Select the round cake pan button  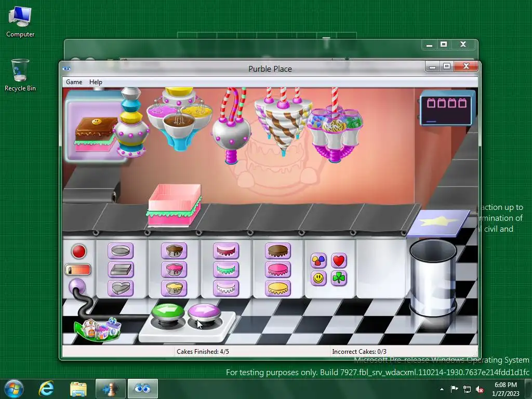tap(121, 251)
